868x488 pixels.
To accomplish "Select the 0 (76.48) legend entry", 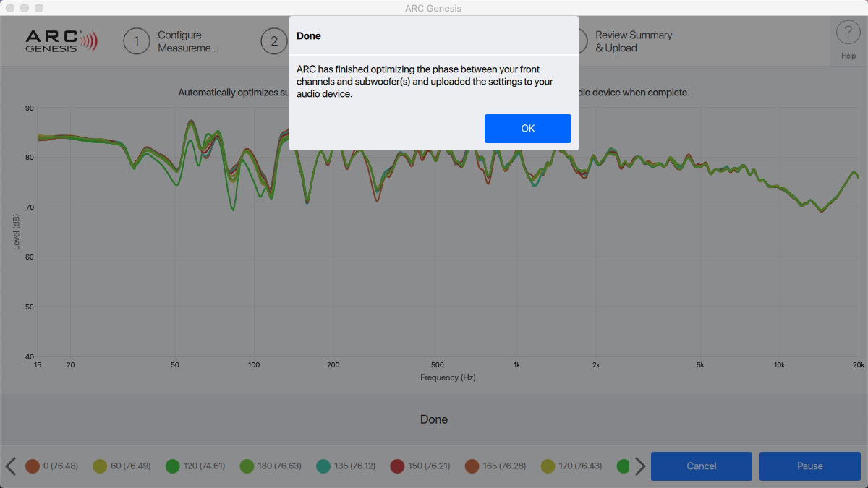I will coord(52,466).
